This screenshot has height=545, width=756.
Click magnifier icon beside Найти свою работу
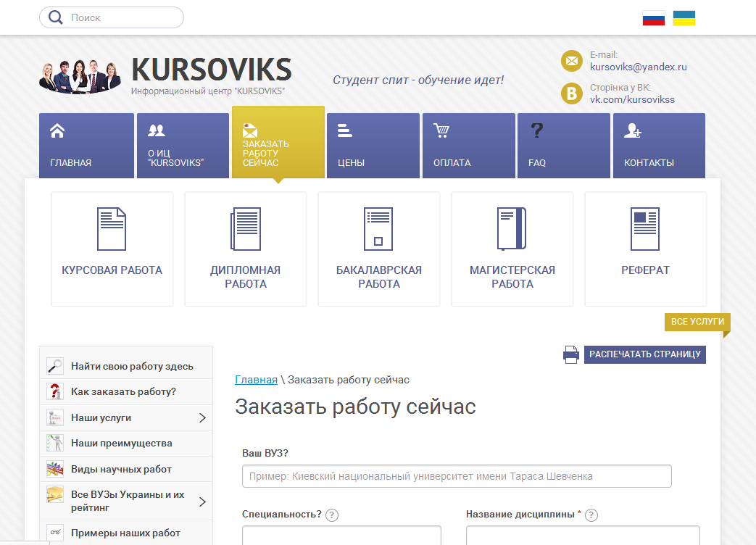click(x=55, y=366)
